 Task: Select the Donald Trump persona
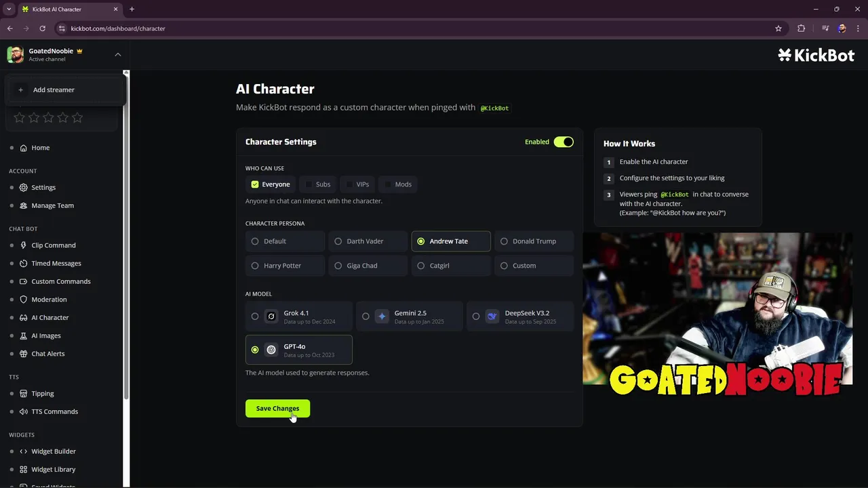pos(534,241)
